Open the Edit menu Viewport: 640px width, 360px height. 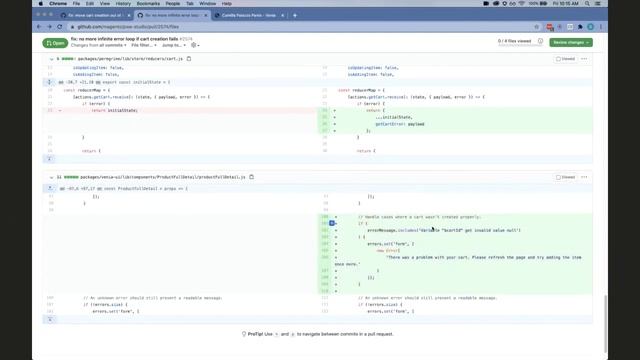(x=90, y=4)
